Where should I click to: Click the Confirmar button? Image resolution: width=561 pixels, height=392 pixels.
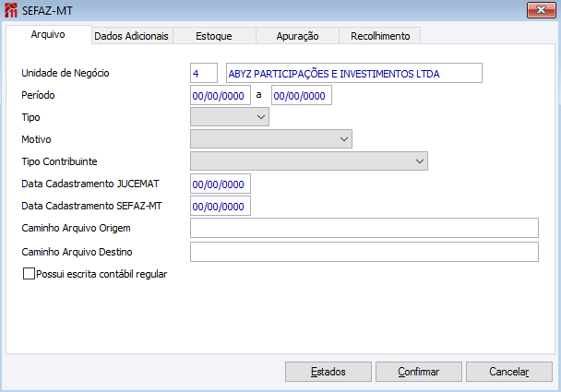419,372
